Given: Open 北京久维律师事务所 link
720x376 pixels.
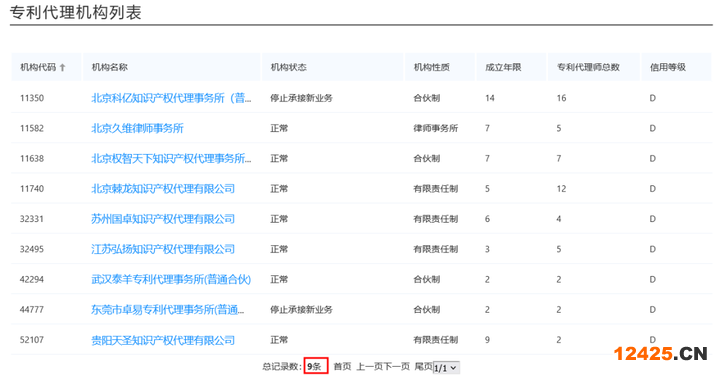Looking at the screenshot, I should coord(137,128).
